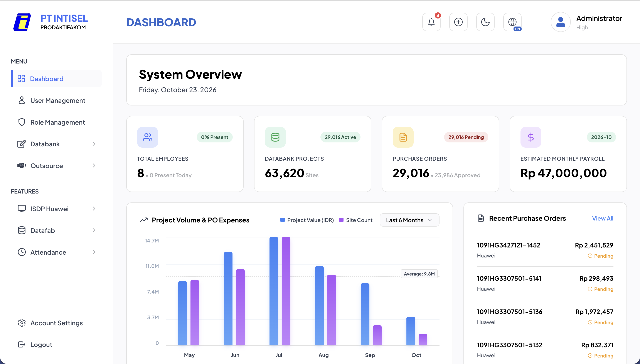Click the chart trend arrow icon
Image resolution: width=640 pixels, height=364 pixels.
point(144,220)
